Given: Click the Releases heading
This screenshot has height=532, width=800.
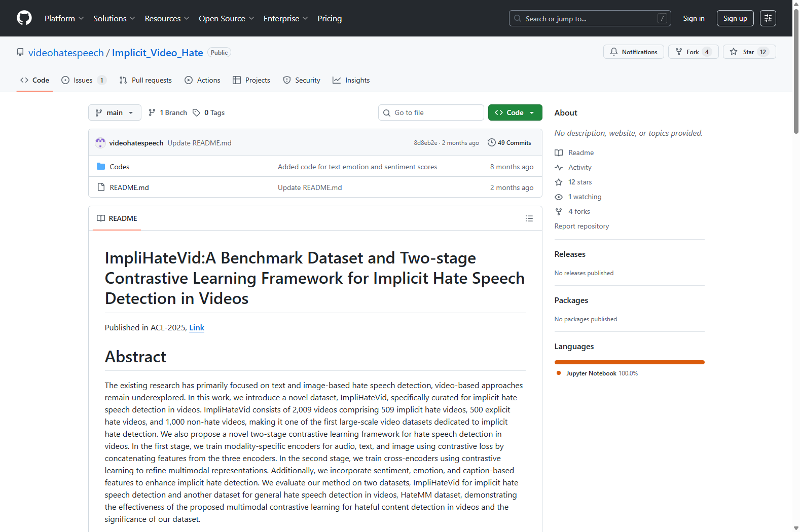Looking at the screenshot, I should (570, 254).
